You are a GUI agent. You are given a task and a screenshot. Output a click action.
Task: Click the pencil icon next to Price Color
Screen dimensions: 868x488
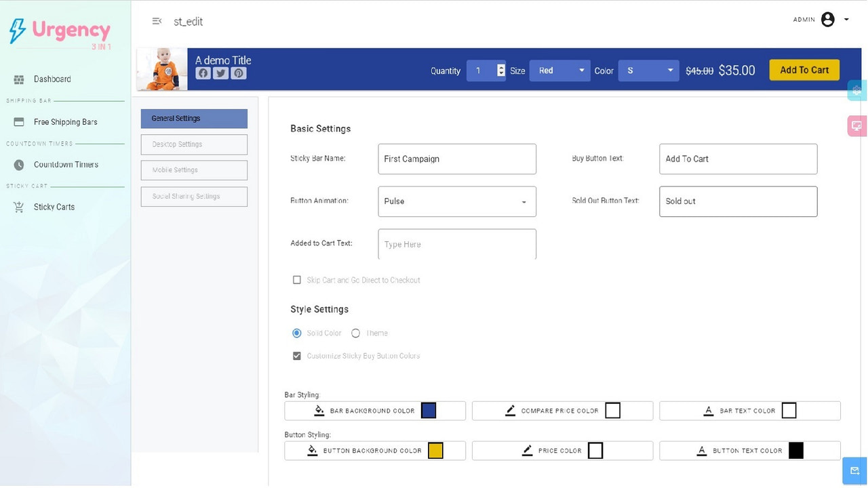(528, 451)
